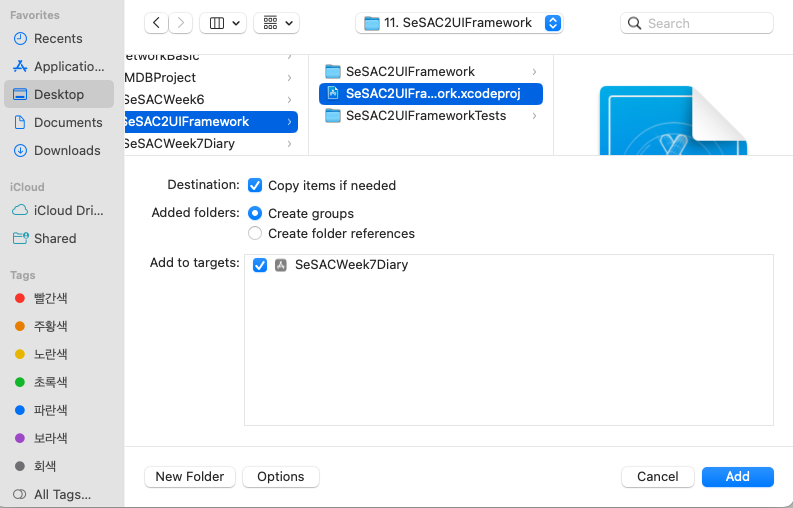Select Desktop in the sidebar
Image resolution: width=793 pixels, height=508 pixels.
tap(59, 94)
